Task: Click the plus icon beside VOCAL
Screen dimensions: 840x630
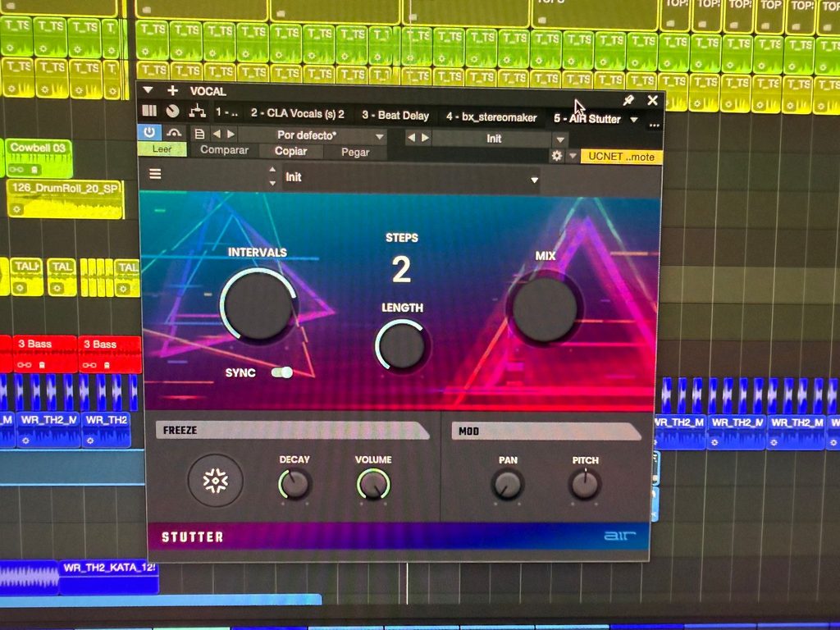Action: pyautogui.click(x=172, y=90)
